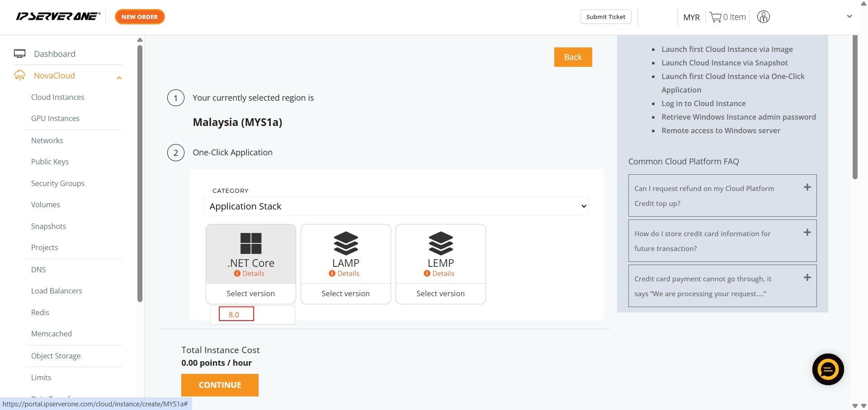The height and width of the screenshot is (410, 868).
Task: Click the Back button
Action: coord(573,57)
